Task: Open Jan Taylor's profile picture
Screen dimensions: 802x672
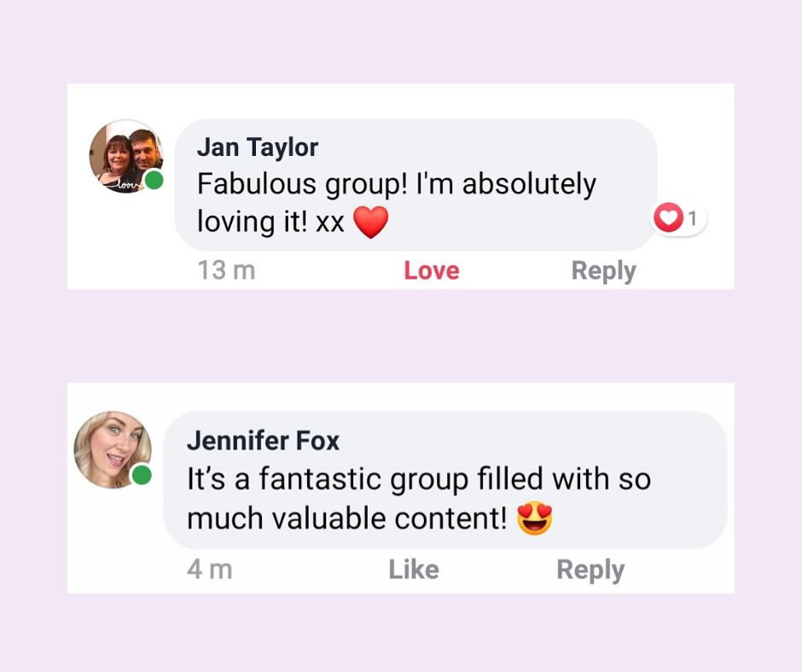Action: [124, 156]
